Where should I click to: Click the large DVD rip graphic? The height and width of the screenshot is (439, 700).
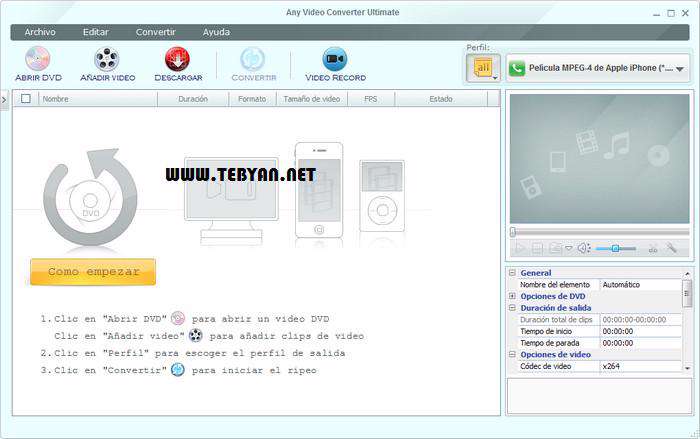coord(90,197)
